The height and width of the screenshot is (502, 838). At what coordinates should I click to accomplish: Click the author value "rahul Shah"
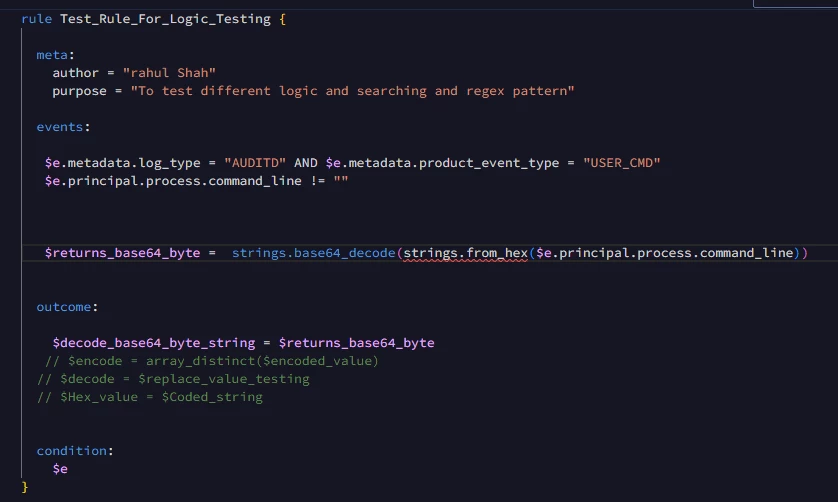[x=169, y=73]
